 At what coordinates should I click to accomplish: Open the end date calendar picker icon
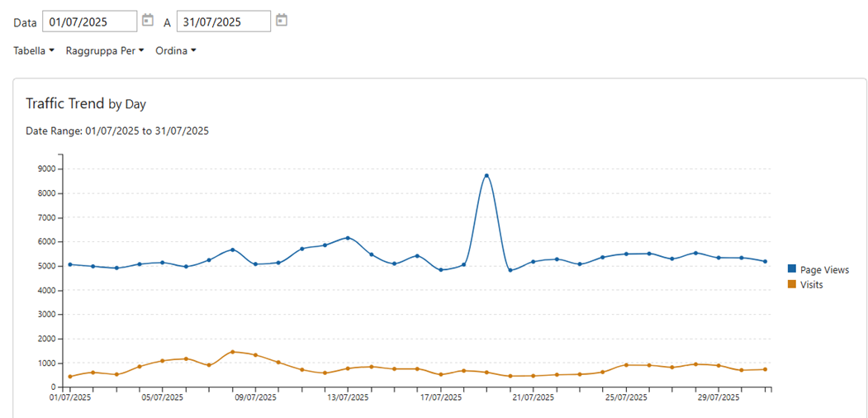pyautogui.click(x=282, y=21)
